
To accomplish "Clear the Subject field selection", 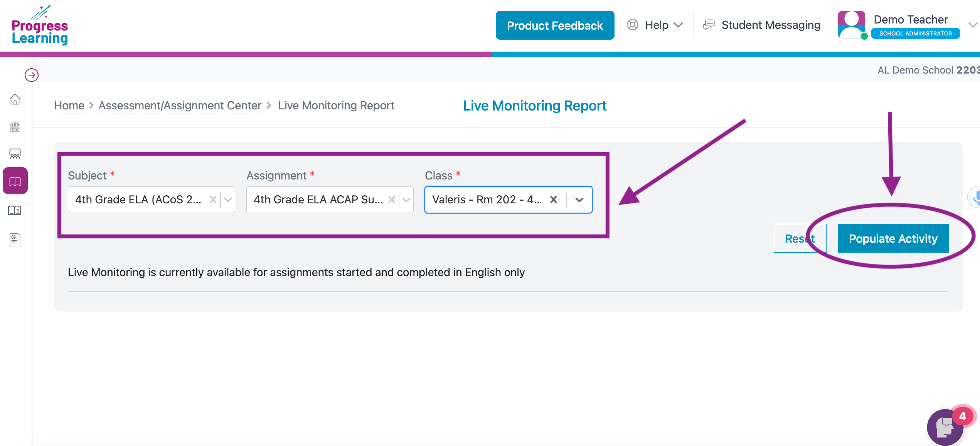I will point(213,200).
